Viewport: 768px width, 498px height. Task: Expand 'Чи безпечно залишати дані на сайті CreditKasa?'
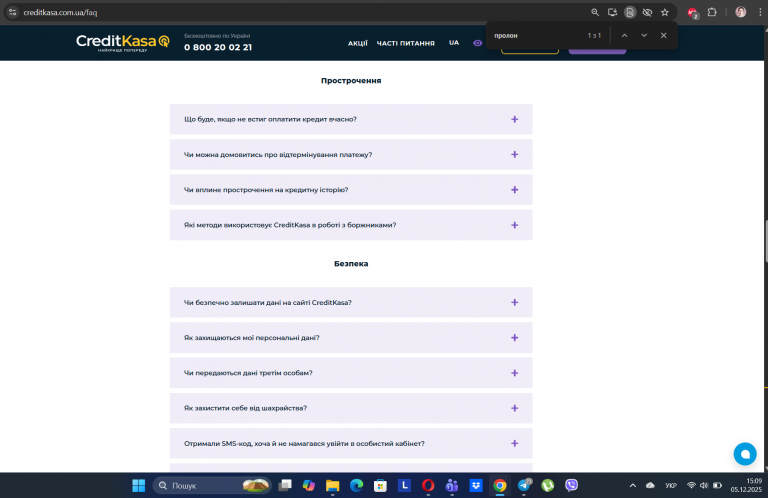[351, 302]
